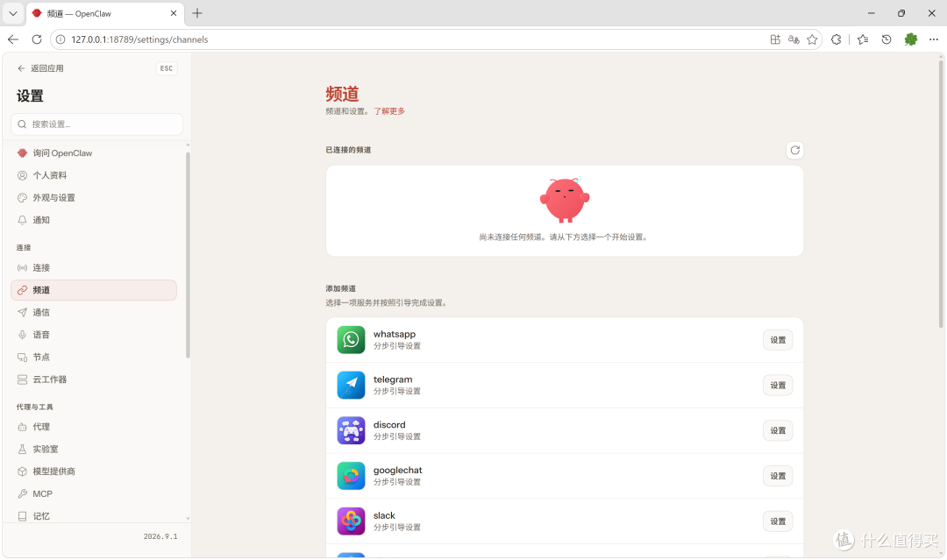This screenshot has height=560, width=947.
Task: Click the sidebar vertical scrollbar
Action: click(x=188, y=255)
